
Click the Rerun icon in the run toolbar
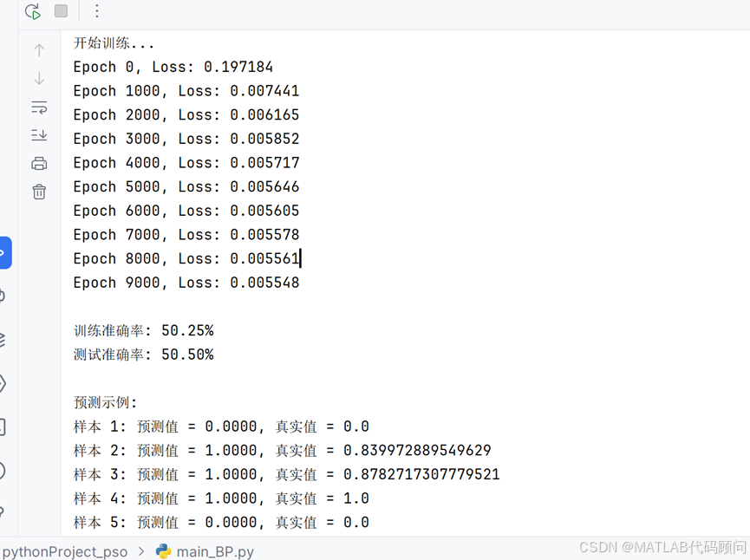33,11
